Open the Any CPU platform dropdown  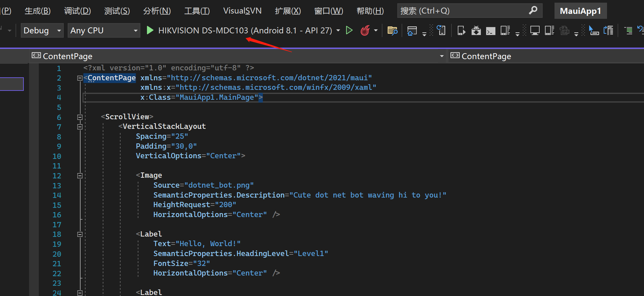pos(104,30)
